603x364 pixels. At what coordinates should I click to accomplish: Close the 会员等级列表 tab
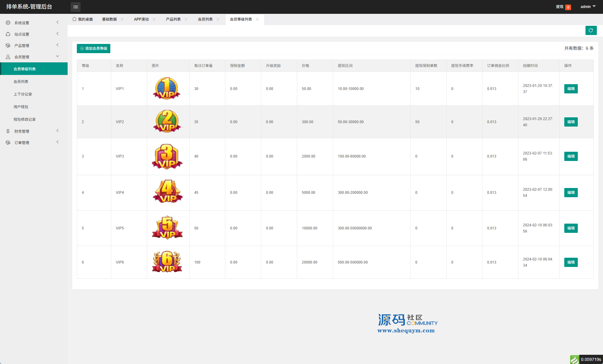257,19
